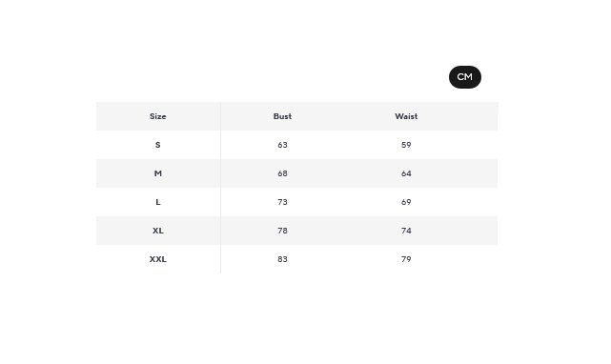Click the Waist column header
The image size is (611, 364).
[x=406, y=116]
